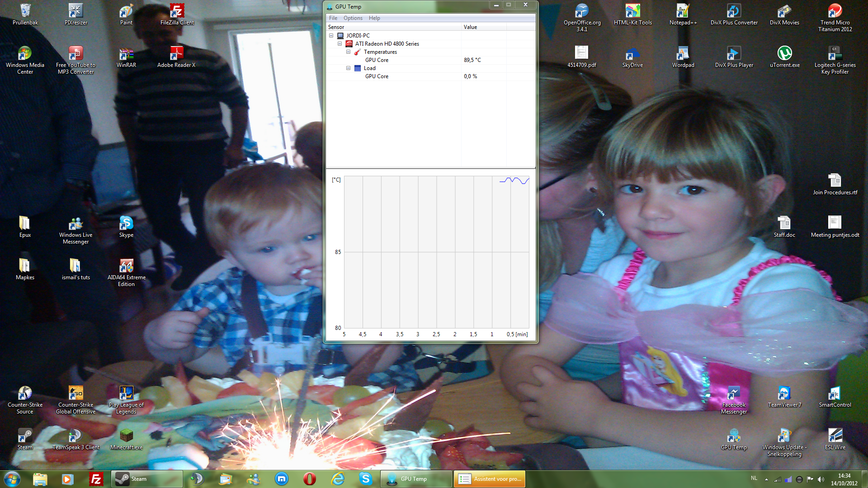868x488 pixels.
Task: Open Minecraft.exe desktop icon
Action: (x=126, y=439)
